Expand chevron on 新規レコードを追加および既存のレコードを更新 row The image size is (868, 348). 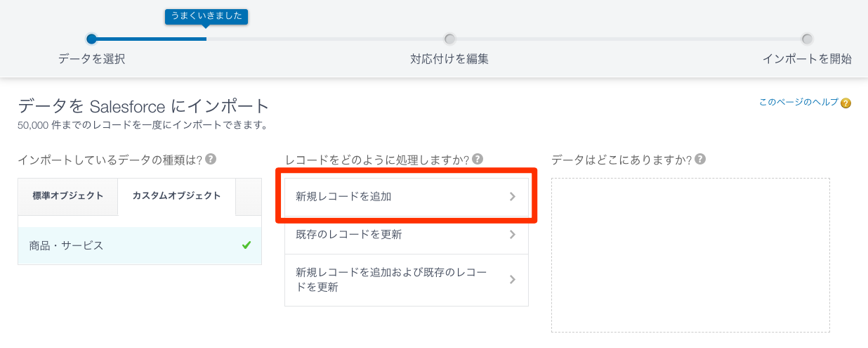(x=513, y=280)
